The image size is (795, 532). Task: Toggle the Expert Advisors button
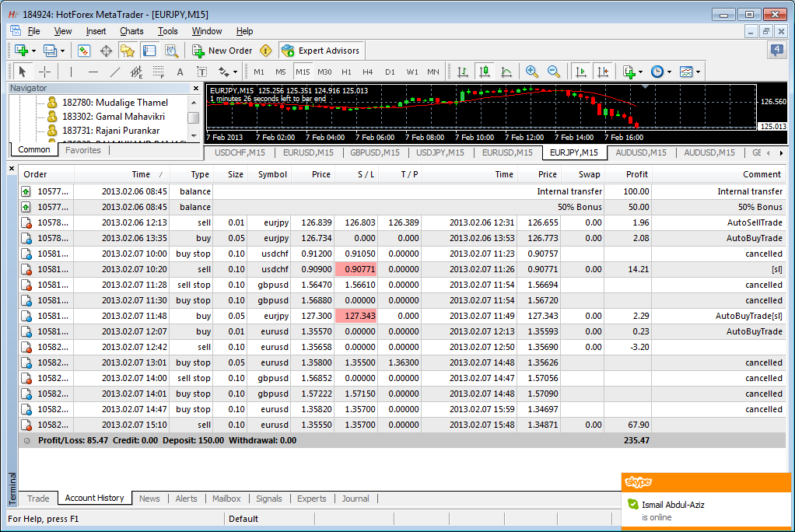pyautogui.click(x=320, y=51)
